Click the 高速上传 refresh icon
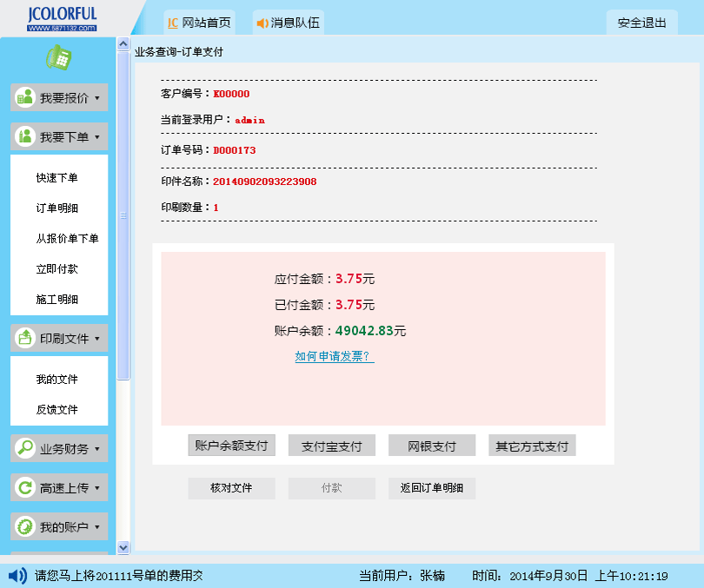The image size is (704, 588). pyautogui.click(x=25, y=488)
